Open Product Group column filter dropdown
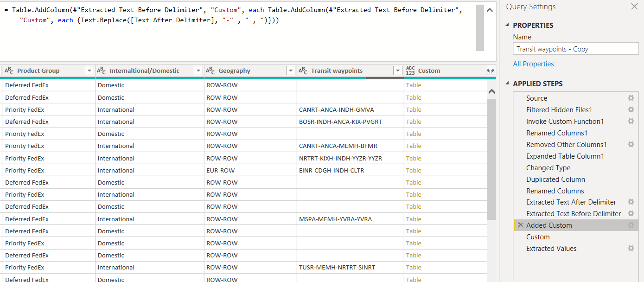This screenshot has width=644, height=282. (x=89, y=70)
